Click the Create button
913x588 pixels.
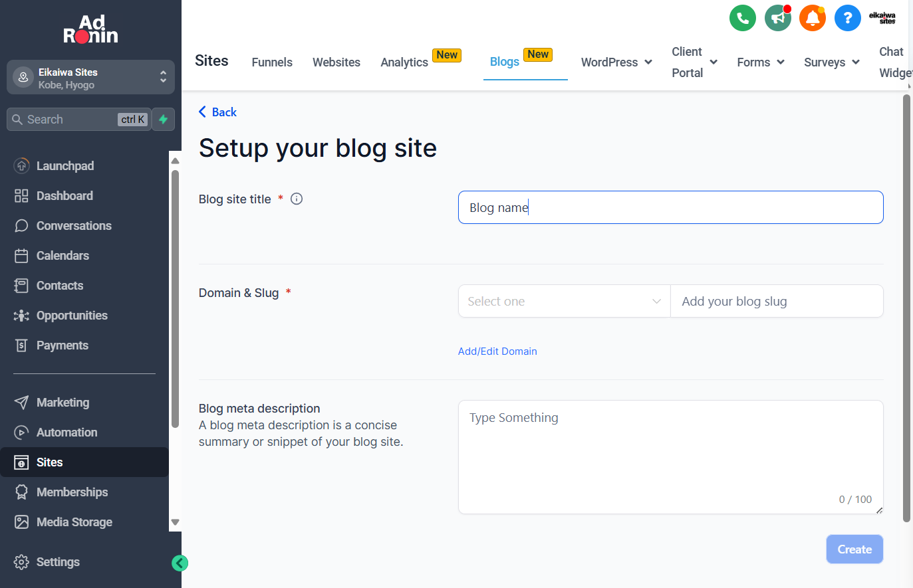point(854,549)
